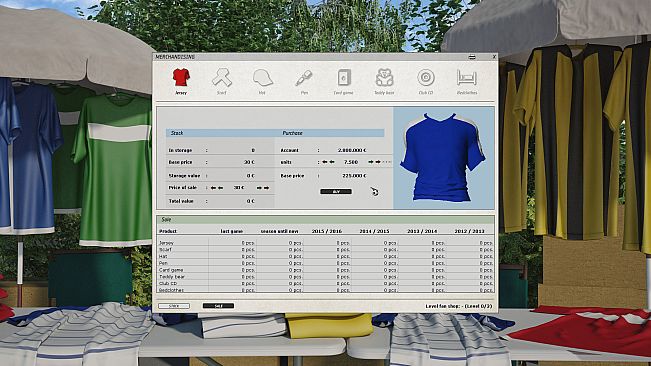This screenshot has height=366, width=651.
Task: Click the 2013 / 2014 column header
Action: point(422,231)
